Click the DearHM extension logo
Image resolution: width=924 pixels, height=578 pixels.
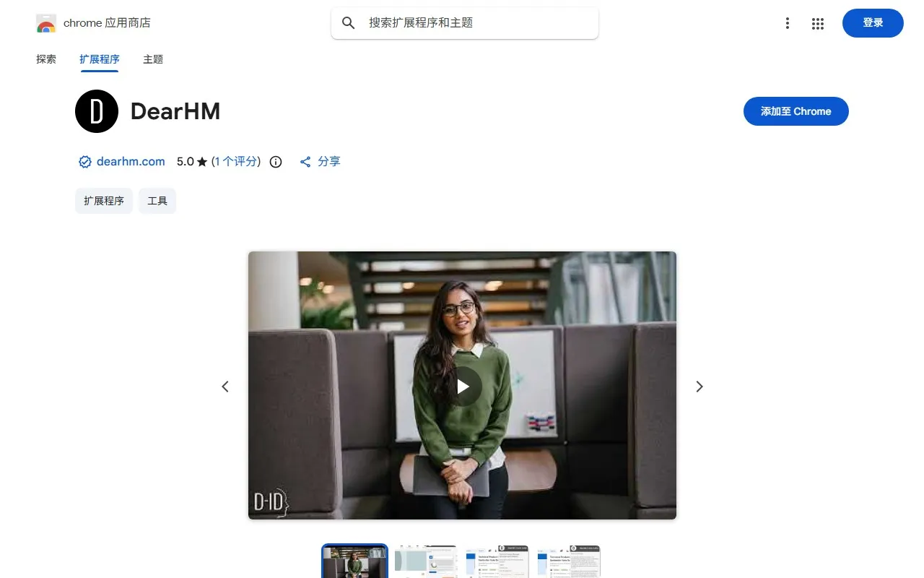96,111
